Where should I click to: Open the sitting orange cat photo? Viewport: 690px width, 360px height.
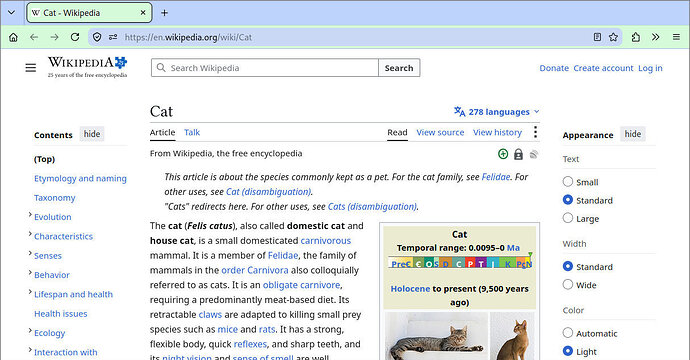pos(512,336)
